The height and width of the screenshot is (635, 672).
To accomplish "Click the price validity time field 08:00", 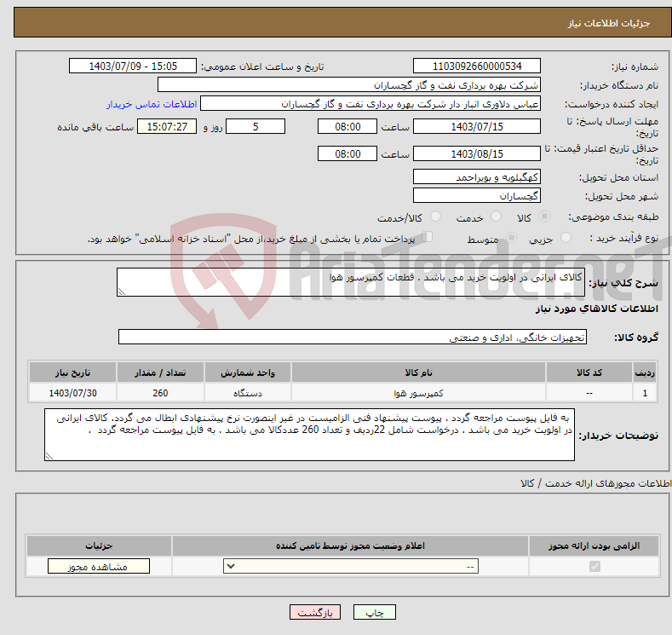I will 347,154.
